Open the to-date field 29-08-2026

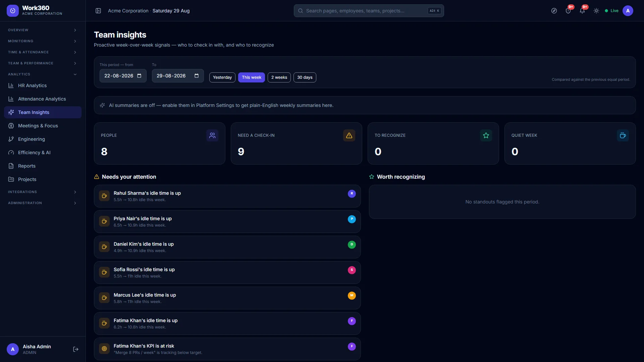point(178,76)
